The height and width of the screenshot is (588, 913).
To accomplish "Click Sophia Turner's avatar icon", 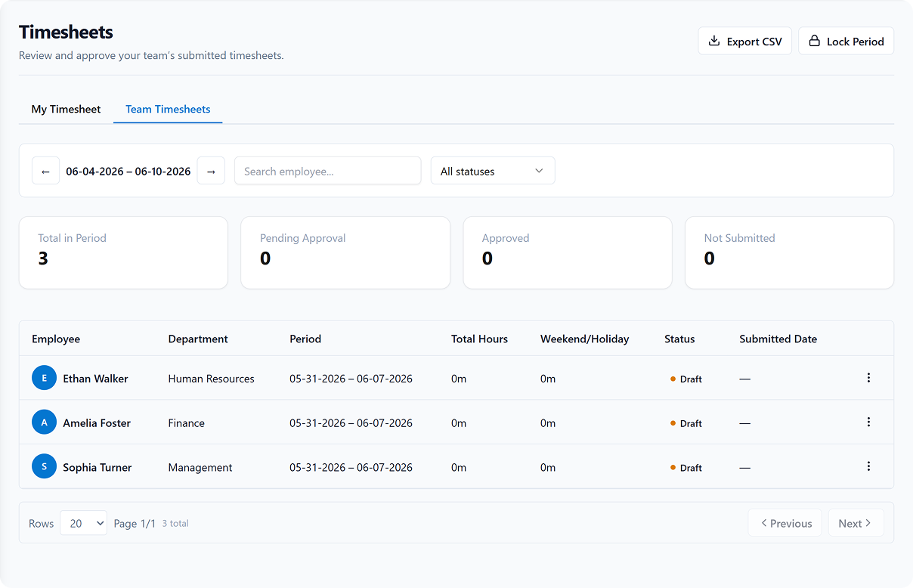I will point(45,466).
